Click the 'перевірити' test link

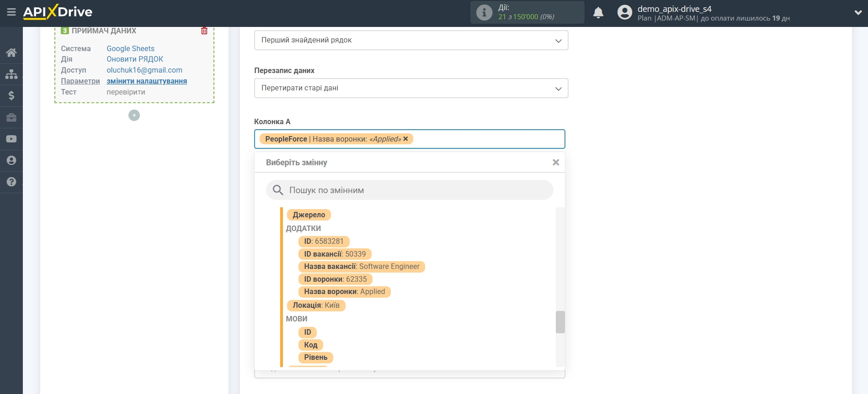click(126, 92)
